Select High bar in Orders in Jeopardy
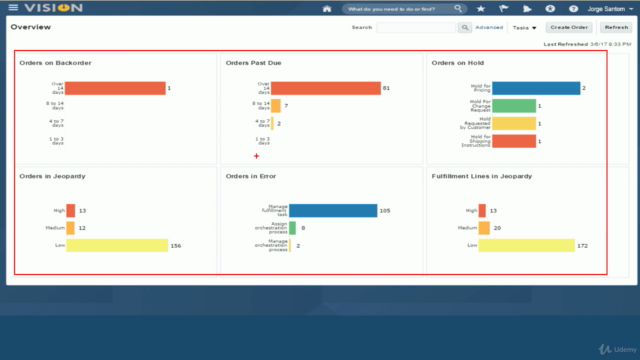This screenshot has width=640, height=360. point(71,211)
